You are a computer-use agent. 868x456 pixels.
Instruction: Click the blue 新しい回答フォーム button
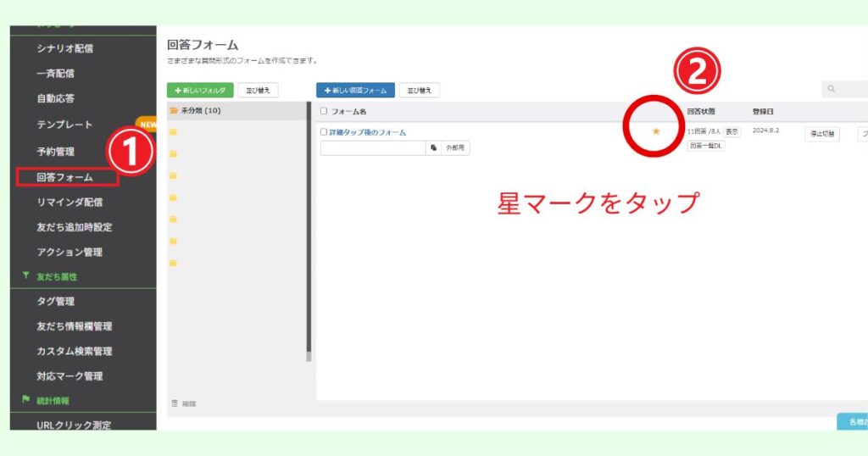click(355, 90)
